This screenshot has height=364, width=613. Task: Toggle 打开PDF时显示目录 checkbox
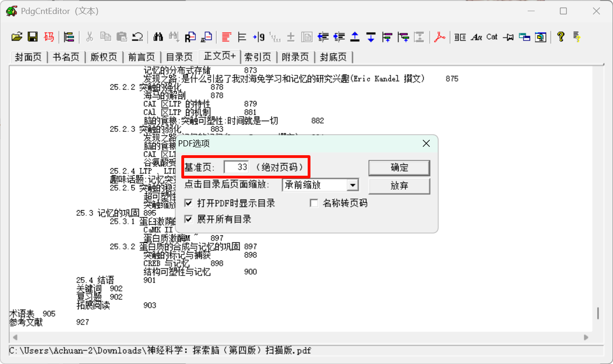[188, 203]
